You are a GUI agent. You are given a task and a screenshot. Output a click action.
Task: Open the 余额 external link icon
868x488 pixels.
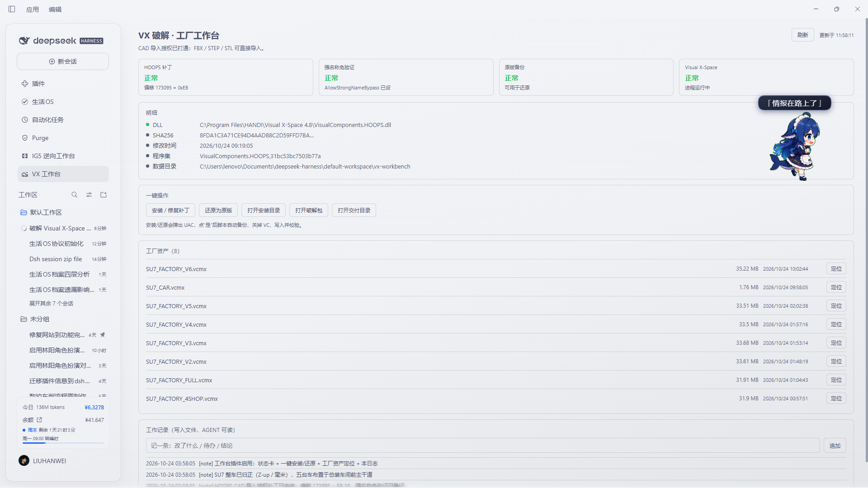tap(39, 420)
